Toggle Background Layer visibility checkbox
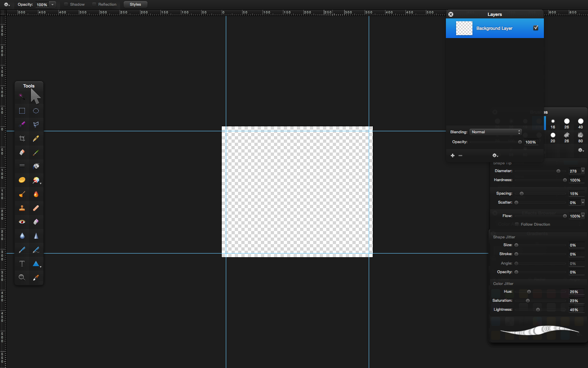Image resolution: width=588 pixels, height=368 pixels. [x=536, y=28]
